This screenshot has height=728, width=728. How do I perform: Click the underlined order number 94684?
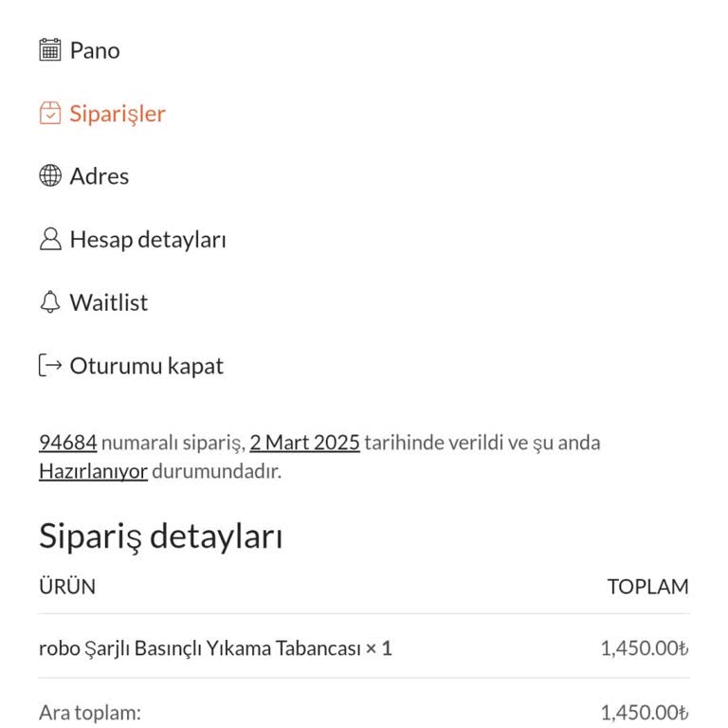click(x=68, y=443)
